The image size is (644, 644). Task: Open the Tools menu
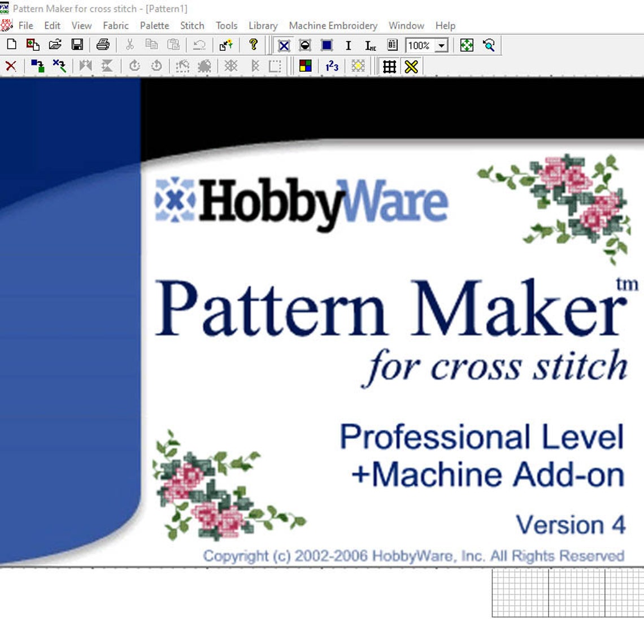point(227,25)
